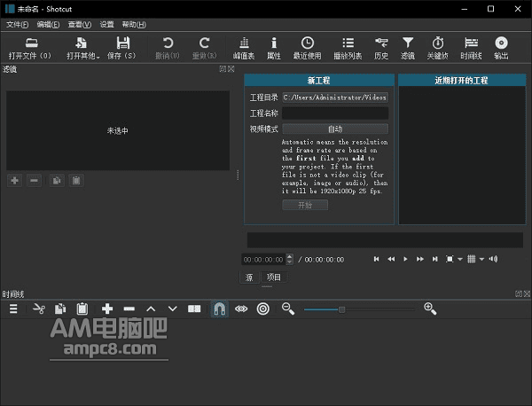
Task: Show 最近使用 recent files panel
Action: (x=308, y=48)
